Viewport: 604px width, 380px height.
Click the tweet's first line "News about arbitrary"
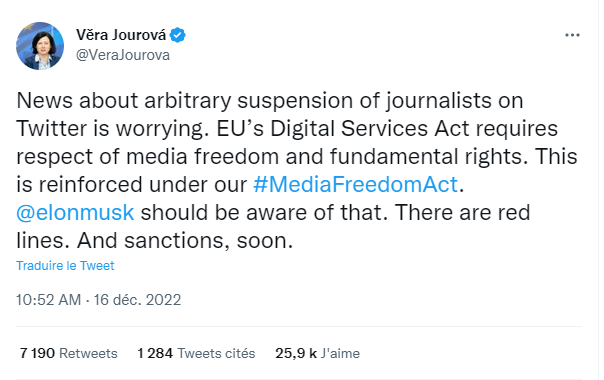[123, 101]
